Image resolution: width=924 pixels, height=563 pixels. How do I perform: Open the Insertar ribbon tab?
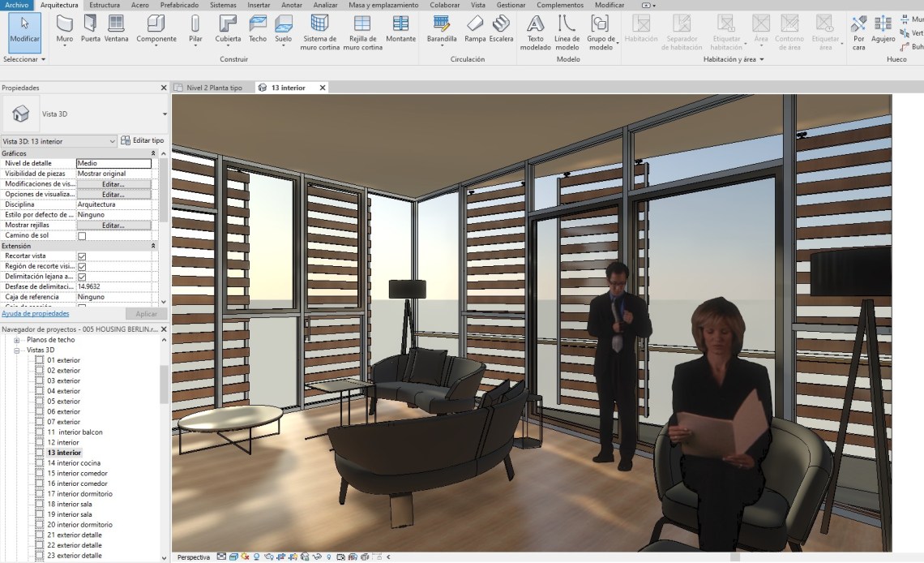coord(259,5)
